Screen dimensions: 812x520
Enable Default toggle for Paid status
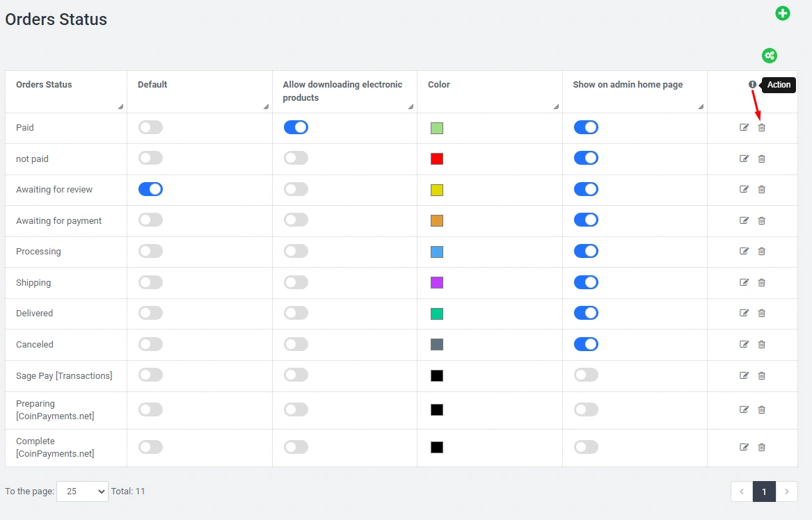[150, 127]
